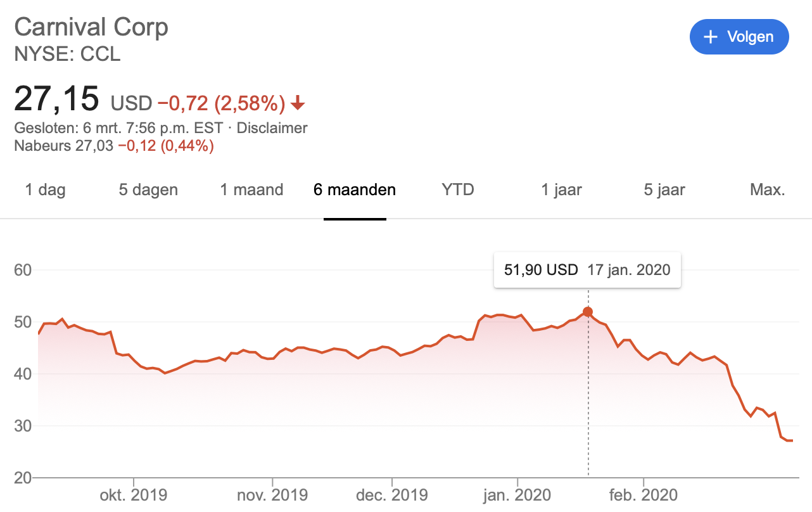Click the Carnival Corp title

pyautogui.click(x=91, y=27)
